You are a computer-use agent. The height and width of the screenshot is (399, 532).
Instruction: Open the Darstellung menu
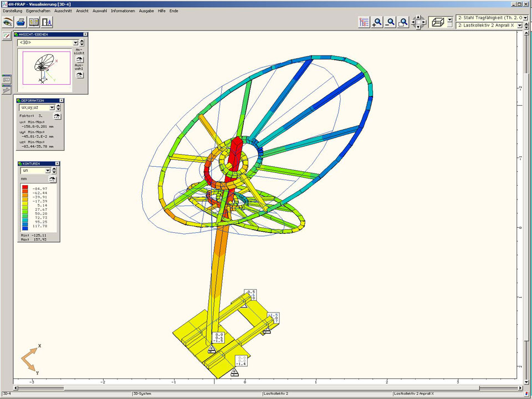pyautogui.click(x=13, y=11)
